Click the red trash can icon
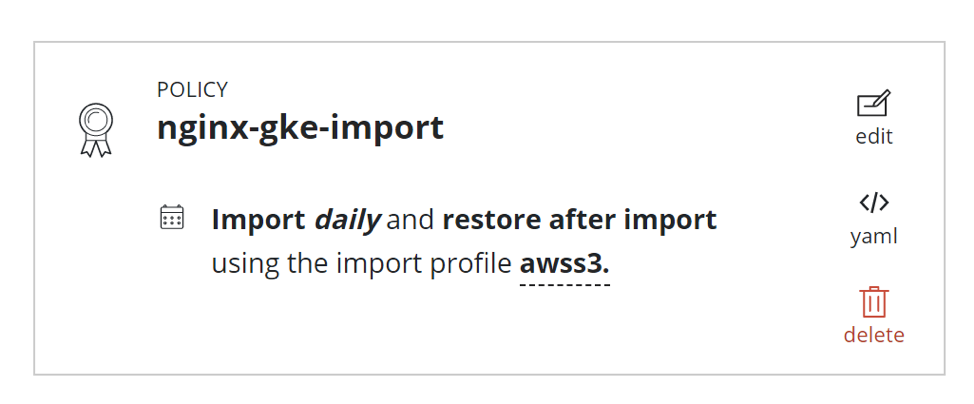The image size is (974, 404). [874, 303]
